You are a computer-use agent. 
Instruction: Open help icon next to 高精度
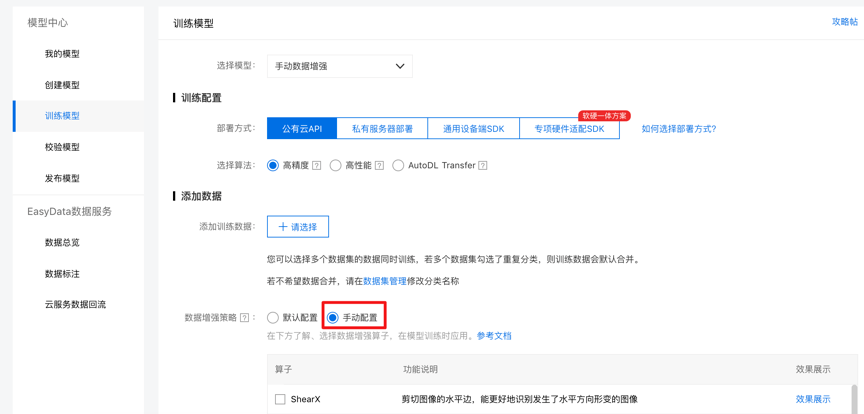click(x=316, y=165)
